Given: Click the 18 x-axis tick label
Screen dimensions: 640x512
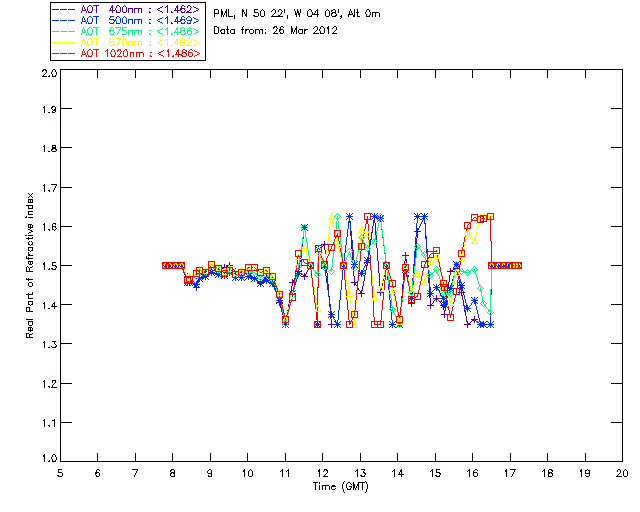Looking at the screenshot, I should 547,473.
